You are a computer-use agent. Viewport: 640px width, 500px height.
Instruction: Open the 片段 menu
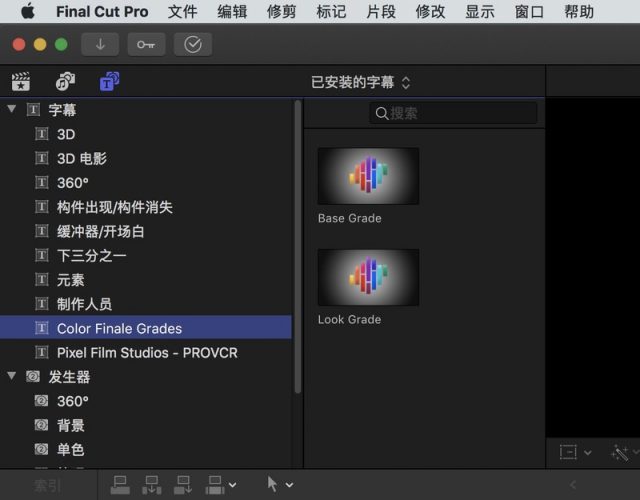381,11
